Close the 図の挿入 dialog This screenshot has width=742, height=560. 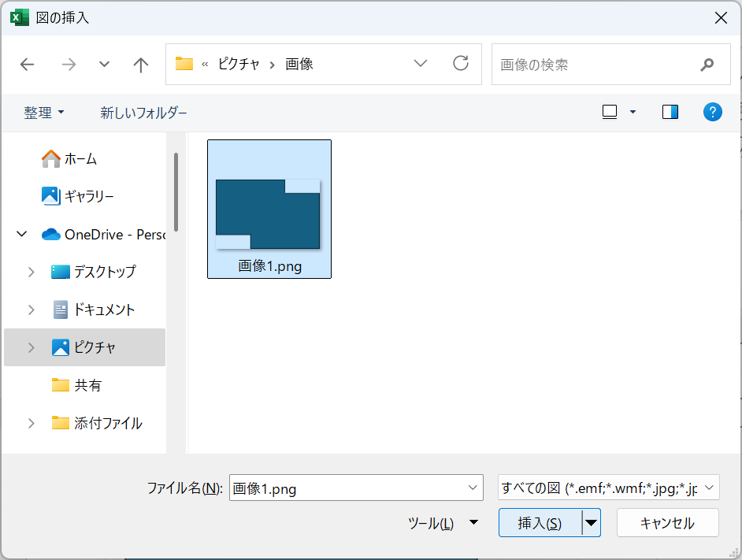[721, 18]
